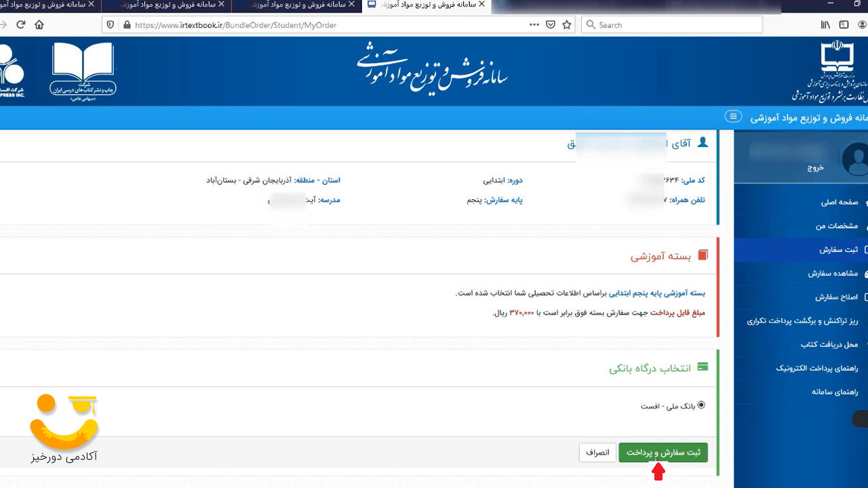Click انصراف to cancel the order
868x488 pixels.
(597, 452)
